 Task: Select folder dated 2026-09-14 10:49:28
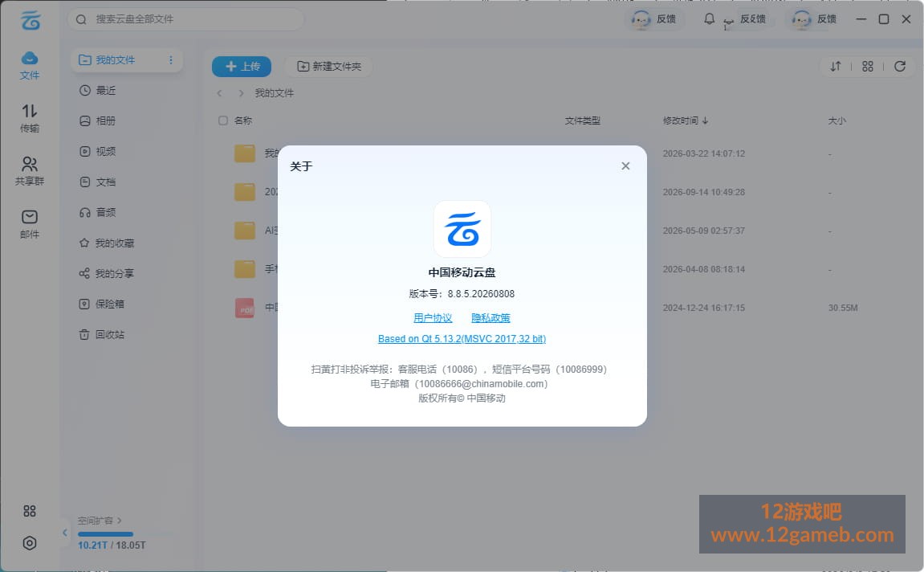(245, 192)
